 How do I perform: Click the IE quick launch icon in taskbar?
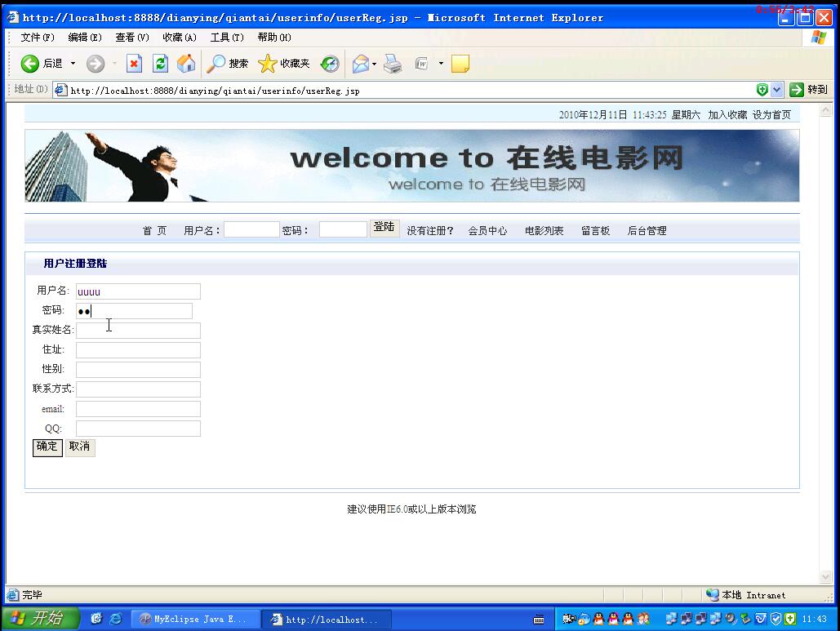pos(115,619)
